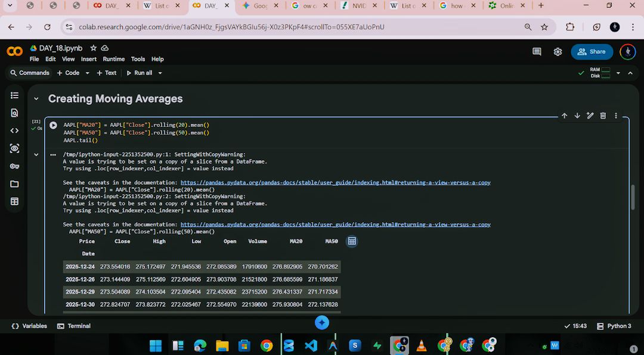Open Chrome three-dot menu
Image resolution: width=644 pixels, height=355 pixels.
coord(633,27)
